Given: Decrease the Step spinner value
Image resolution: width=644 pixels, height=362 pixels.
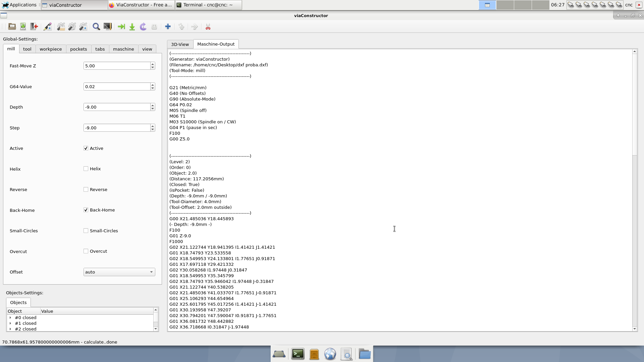Looking at the screenshot, I should coord(153,130).
